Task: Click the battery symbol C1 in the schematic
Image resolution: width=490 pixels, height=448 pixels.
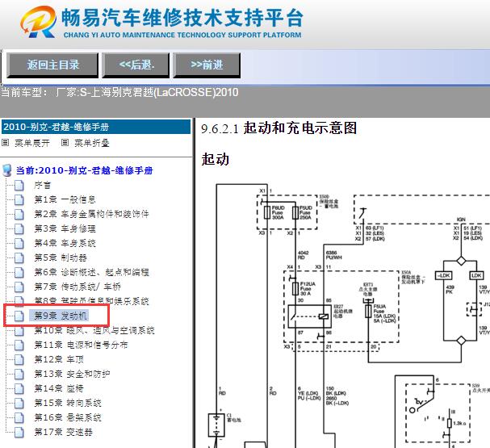Action: pyautogui.click(x=216, y=425)
